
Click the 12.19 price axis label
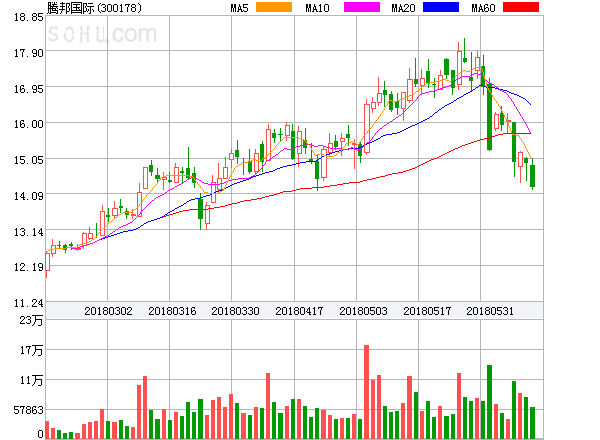[x=29, y=267]
